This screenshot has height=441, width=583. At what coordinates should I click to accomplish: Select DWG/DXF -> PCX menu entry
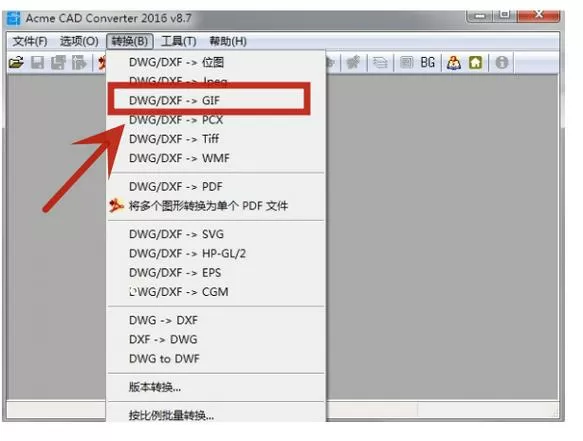(x=216, y=120)
